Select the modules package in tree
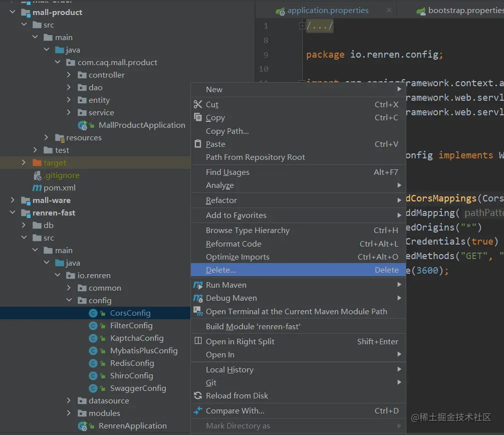Image resolution: width=504 pixels, height=435 pixels. click(104, 413)
